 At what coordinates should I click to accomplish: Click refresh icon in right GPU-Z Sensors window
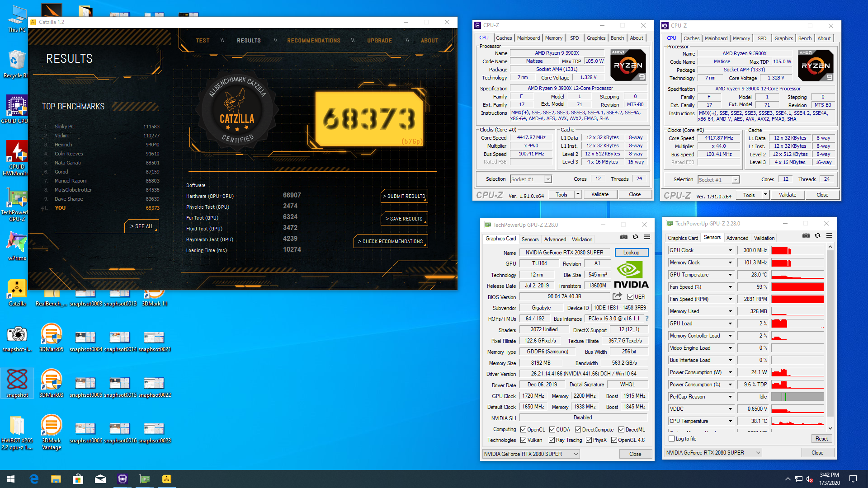pyautogui.click(x=817, y=235)
